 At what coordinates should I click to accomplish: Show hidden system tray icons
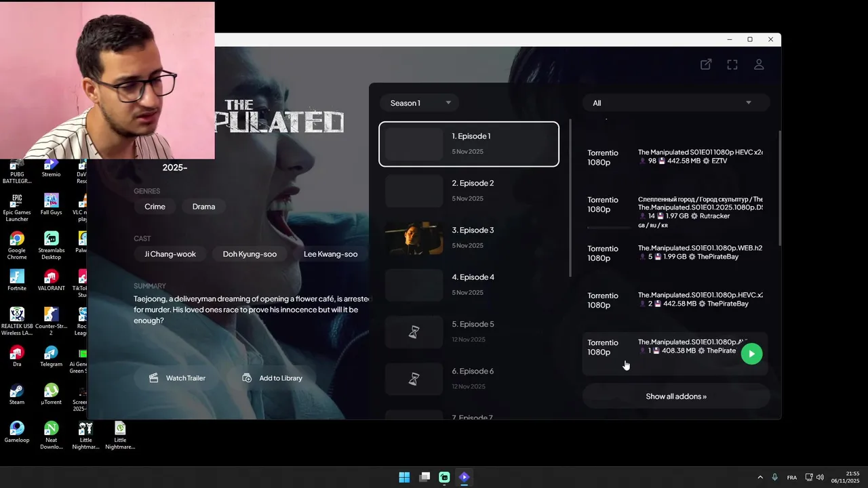point(760,477)
